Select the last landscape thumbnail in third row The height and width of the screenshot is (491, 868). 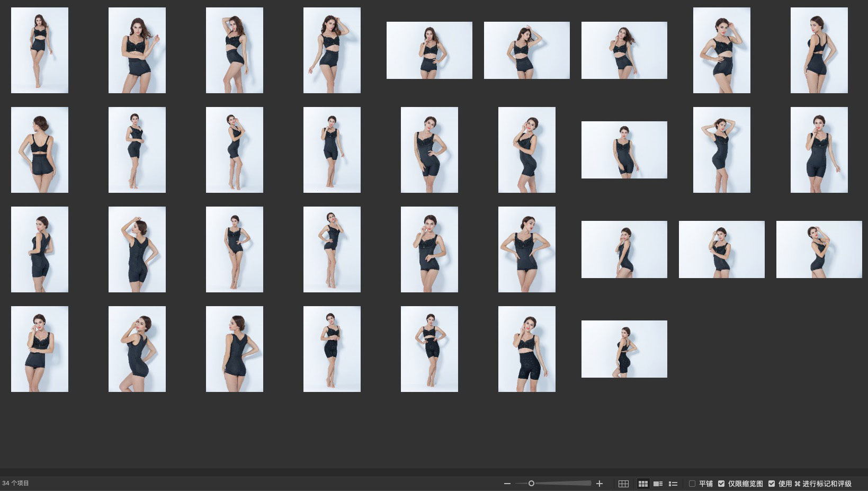tap(819, 249)
